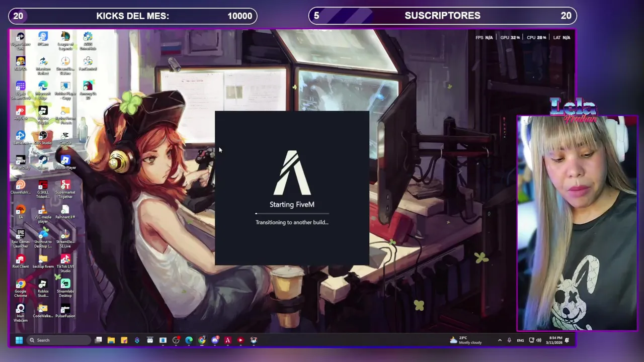Screen dimensions: 644x362
Task: Click the ENG language indicator
Action: click(x=520, y=340)
